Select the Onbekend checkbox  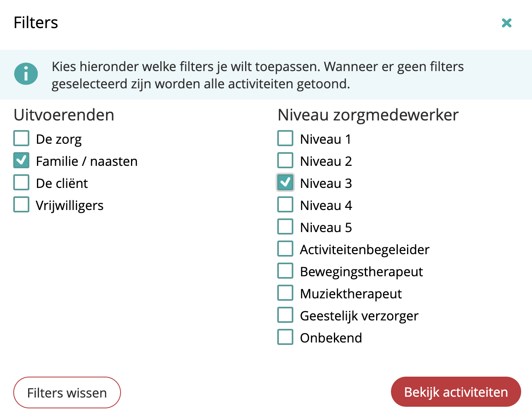pos(285,337)
